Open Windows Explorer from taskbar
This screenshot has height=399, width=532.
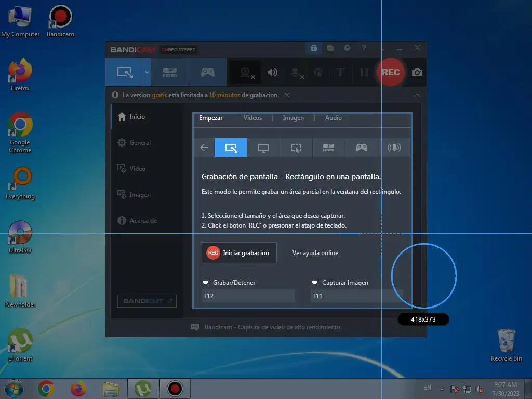pyautogui.click(x=111, y=389)
